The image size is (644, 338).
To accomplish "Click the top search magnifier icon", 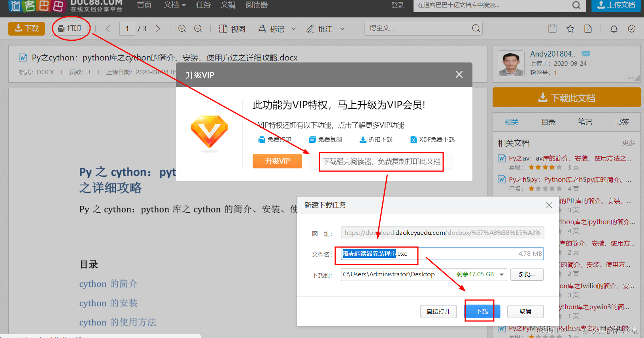I will pos(576,5).
